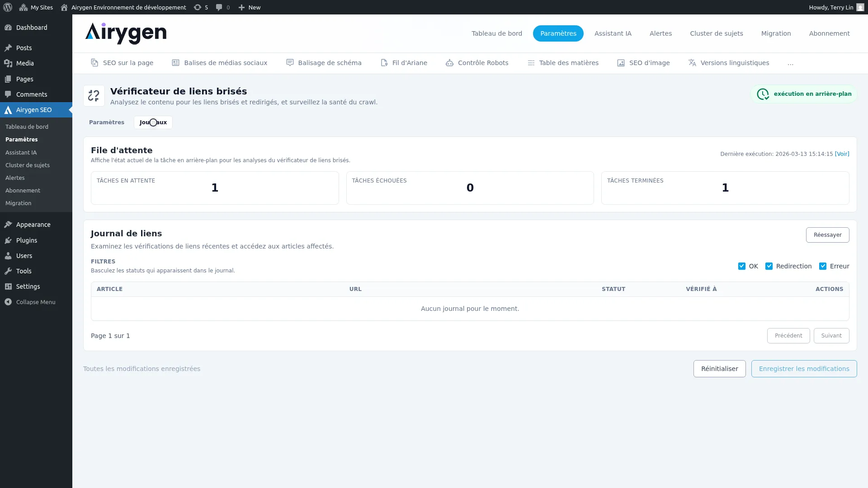868x488 pixels.
Task: Switch to the Journaux sub-tab
Action: 153,122
